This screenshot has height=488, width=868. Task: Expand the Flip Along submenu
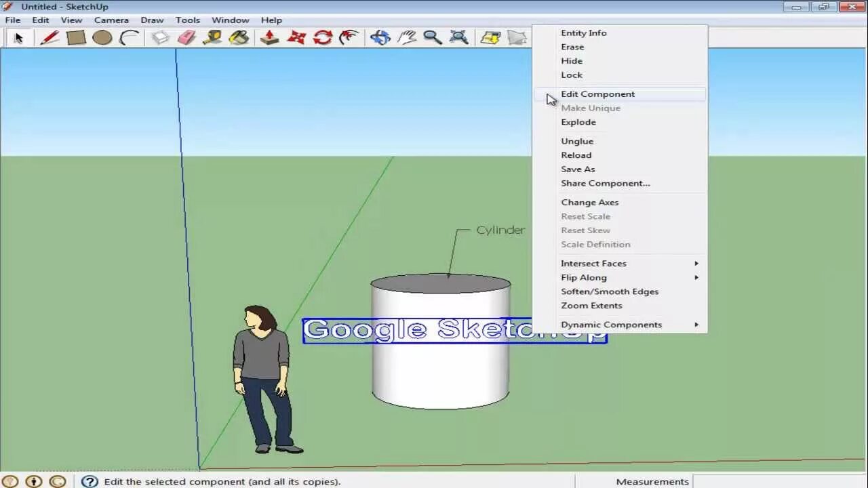tap(620, 278)
